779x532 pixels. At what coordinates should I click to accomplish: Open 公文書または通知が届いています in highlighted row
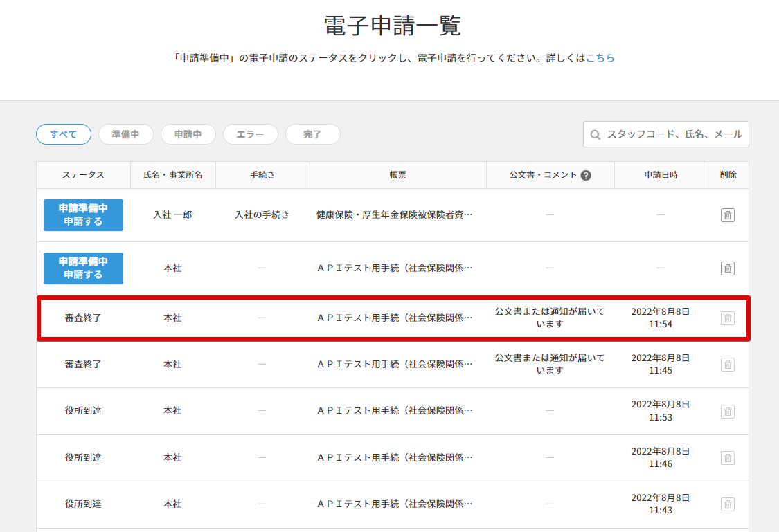click(550, 318)
